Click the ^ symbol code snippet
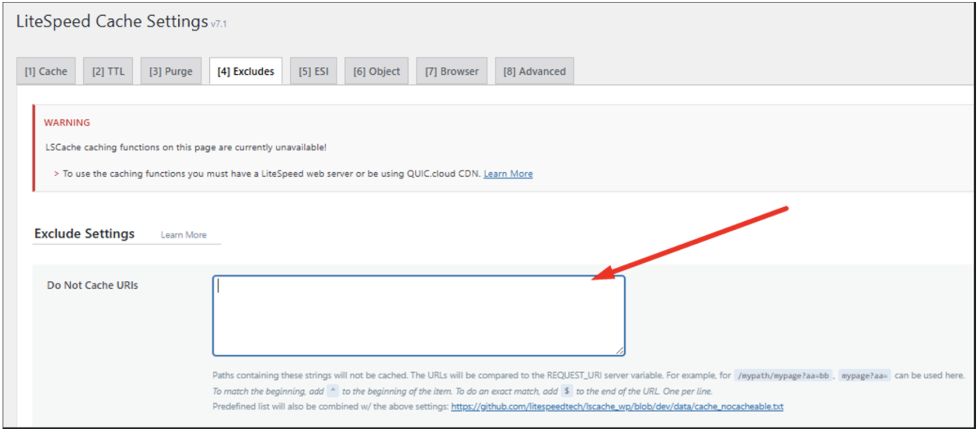Image resolution: width=980 pixels, height=433 pixels. tap(333, 390)
